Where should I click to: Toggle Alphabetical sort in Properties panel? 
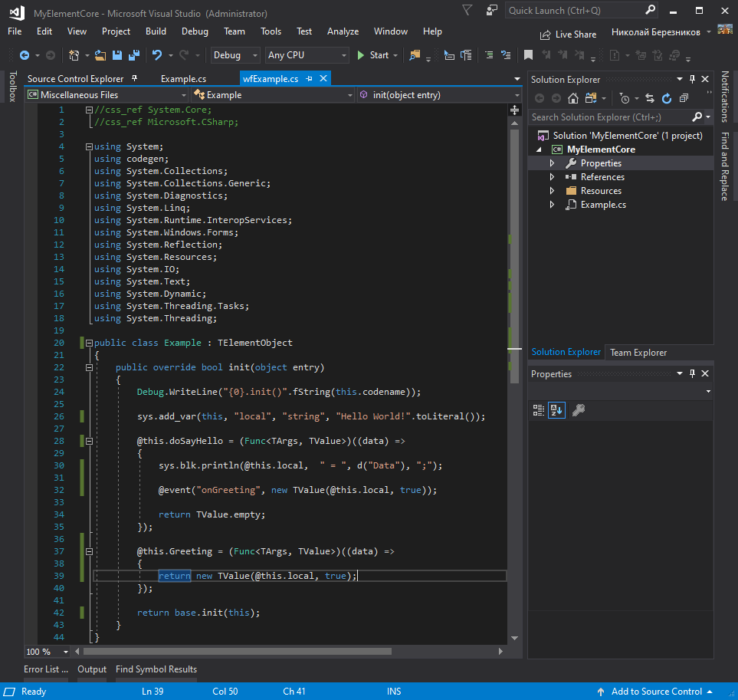click(556, 410)
